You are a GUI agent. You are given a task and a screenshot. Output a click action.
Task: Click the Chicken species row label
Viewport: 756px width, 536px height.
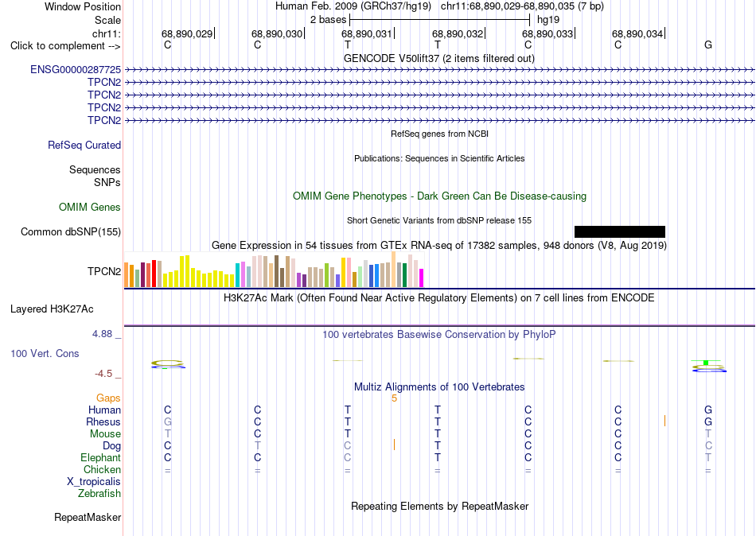(x=102, y=469)
